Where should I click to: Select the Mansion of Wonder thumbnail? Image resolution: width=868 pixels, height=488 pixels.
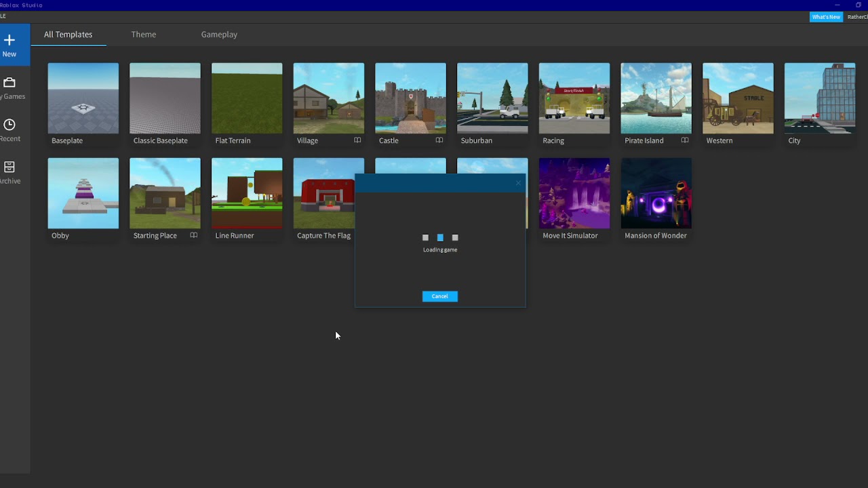tap(656, 193)
